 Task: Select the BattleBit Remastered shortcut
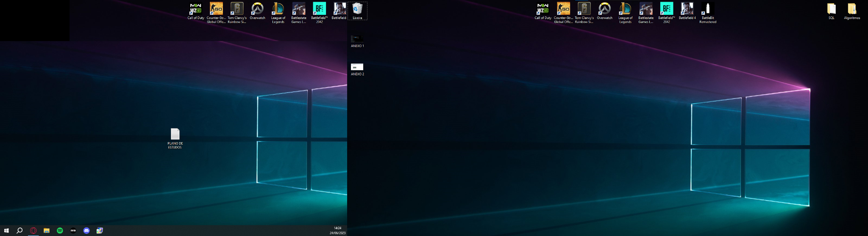(708, 13)
